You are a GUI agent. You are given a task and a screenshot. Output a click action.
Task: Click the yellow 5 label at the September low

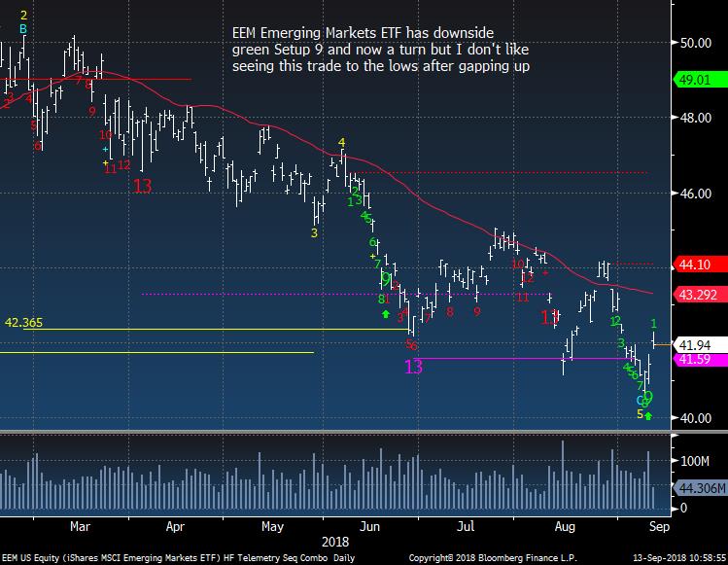click(641, 414)
